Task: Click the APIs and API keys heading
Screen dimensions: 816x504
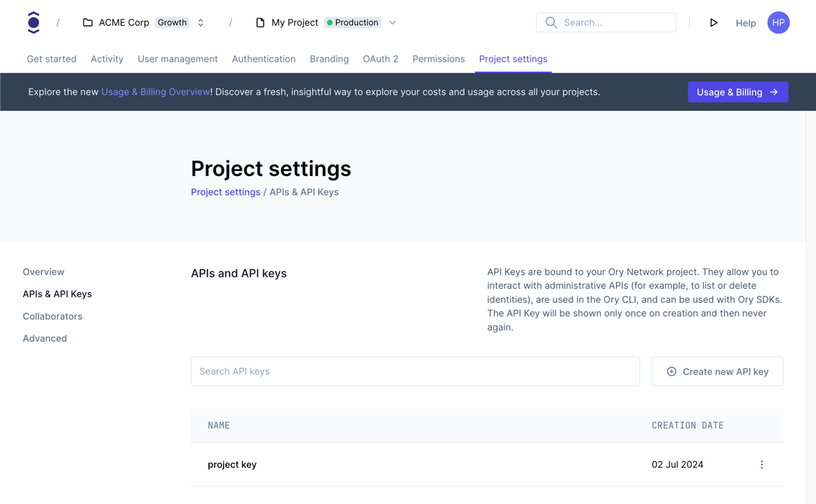Action: click(x=239, y=273)
